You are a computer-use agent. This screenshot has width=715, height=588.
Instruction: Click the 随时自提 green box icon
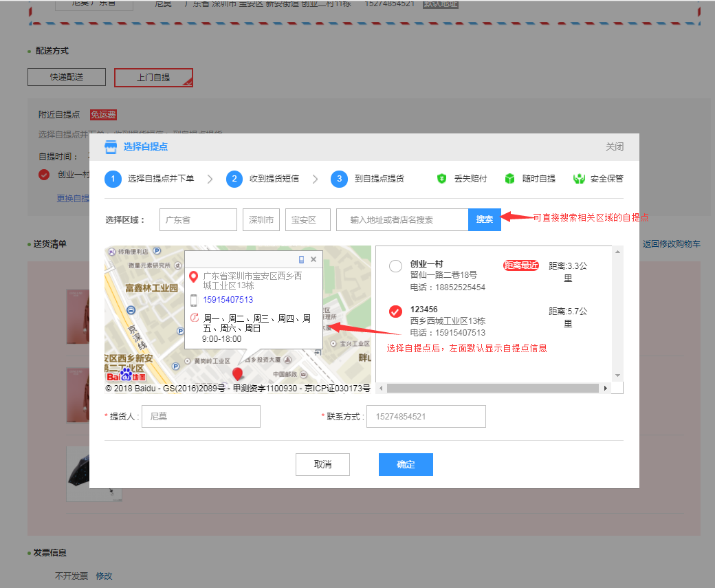509,179
